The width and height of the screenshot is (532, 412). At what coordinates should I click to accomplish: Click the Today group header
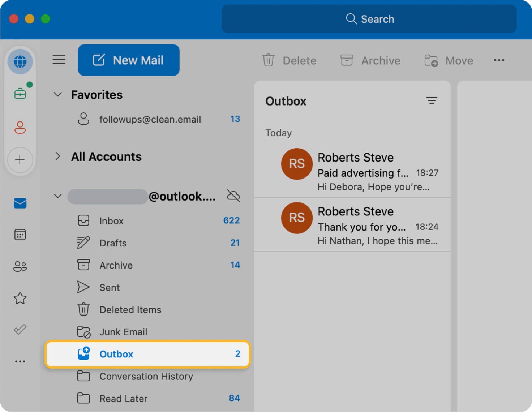click(279, 133)
